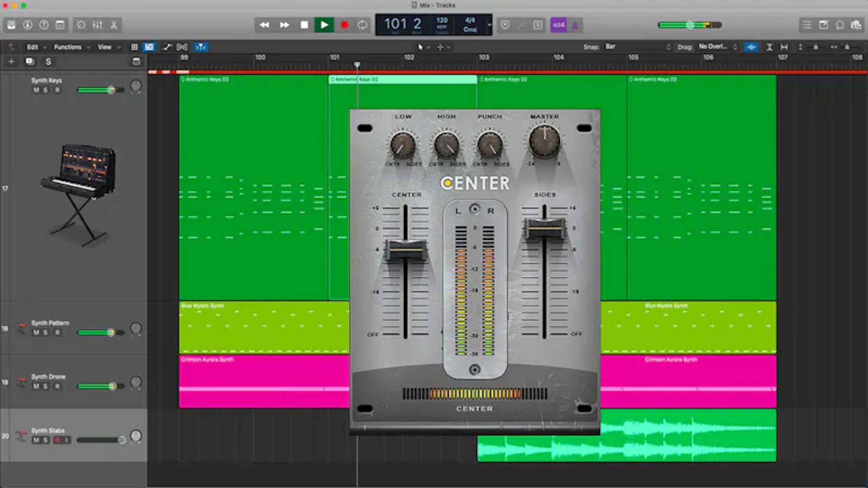Viewport: 868px width, 488px height.
Task: Open the Functions menu
Action: click(x=72, y=47)
